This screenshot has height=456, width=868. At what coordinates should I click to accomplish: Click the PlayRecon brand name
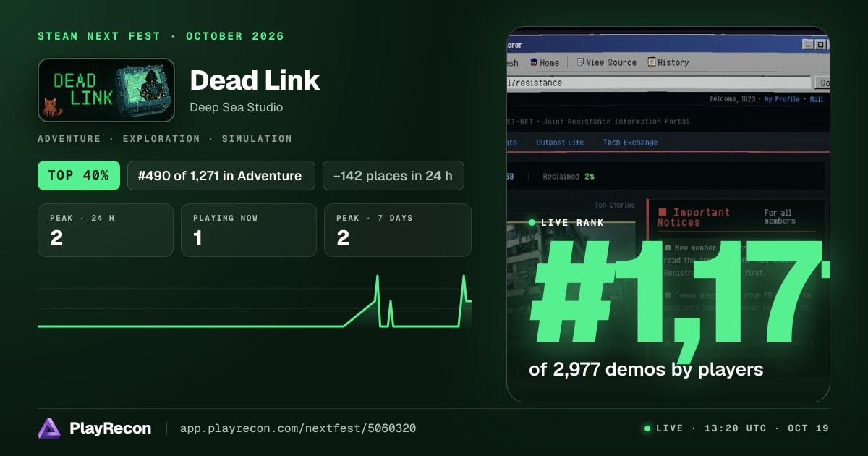(x=111, y=428)
